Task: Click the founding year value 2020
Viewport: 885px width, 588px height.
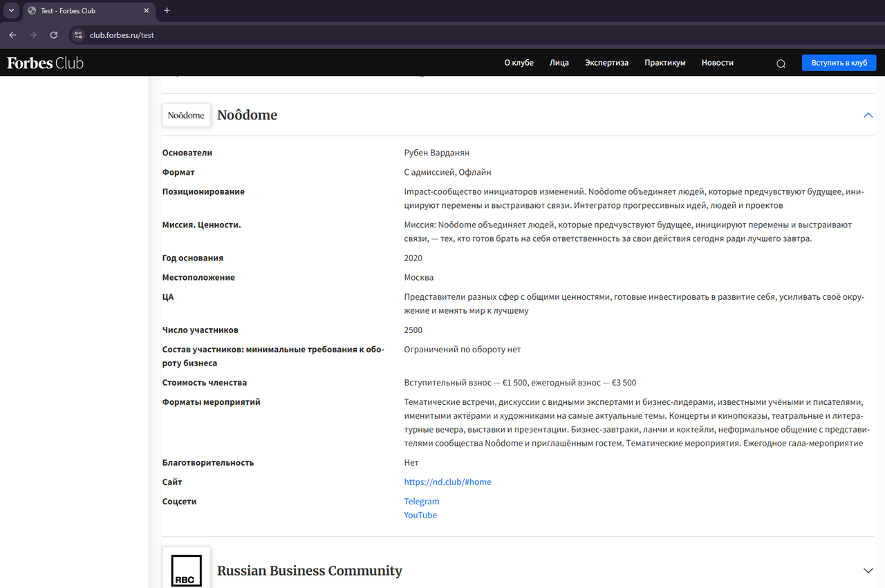Action: pyautogui.click(x=413, y=258)
